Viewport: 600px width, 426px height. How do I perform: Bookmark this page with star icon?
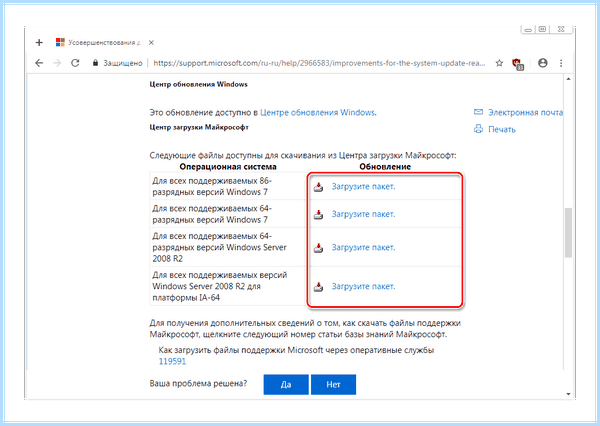tap(499, 63)
